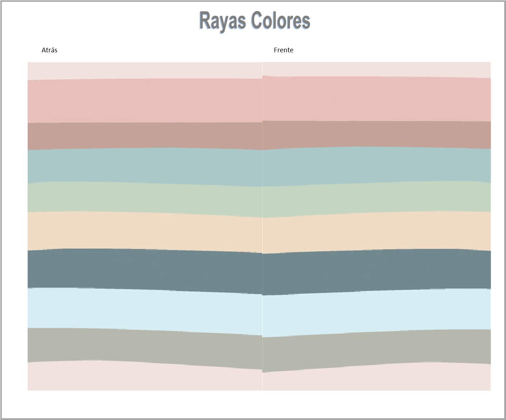506x420 pixels.
Task: Click the teal blue stripe in Atrás half
Action: [145, 166]
